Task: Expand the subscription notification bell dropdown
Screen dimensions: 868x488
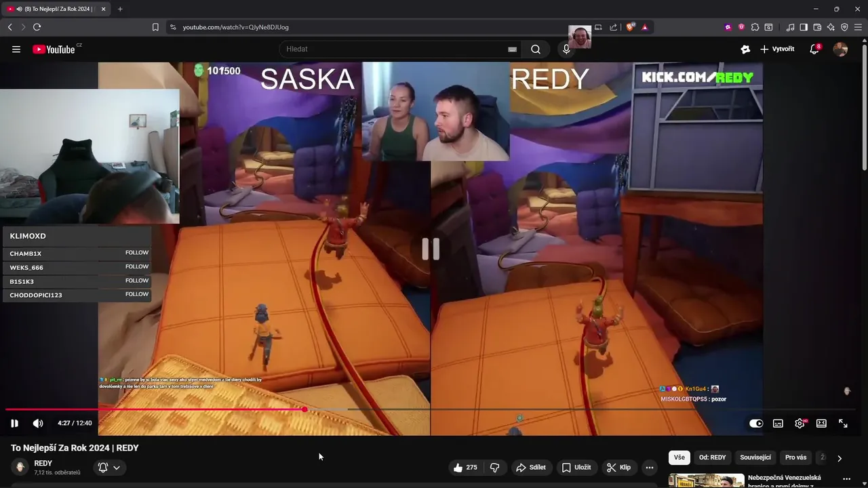Action: coord(109,467)
